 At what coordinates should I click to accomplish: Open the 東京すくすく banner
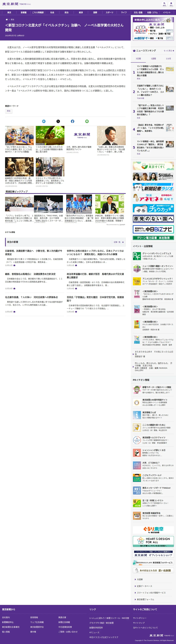point(153,166)
